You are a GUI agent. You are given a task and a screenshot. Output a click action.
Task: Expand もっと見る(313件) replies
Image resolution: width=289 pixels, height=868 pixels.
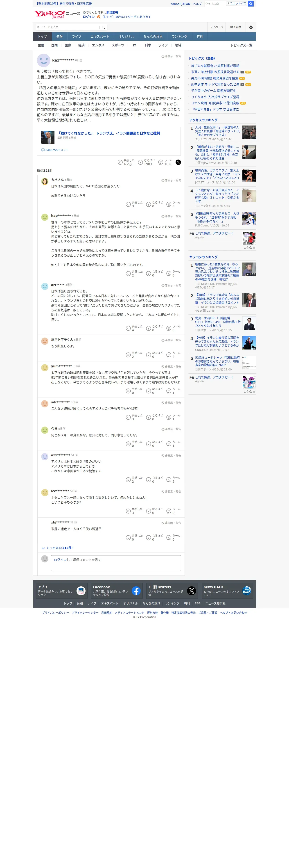[57, 548]
